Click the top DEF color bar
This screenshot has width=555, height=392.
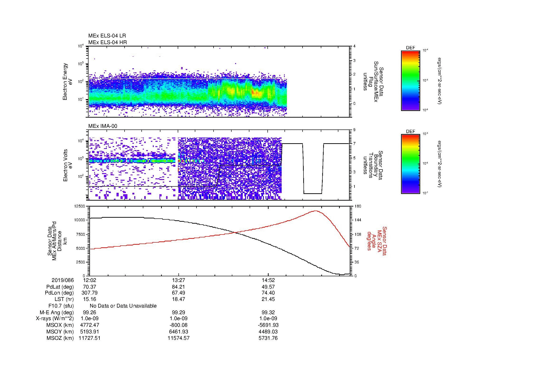coord(410,81)
